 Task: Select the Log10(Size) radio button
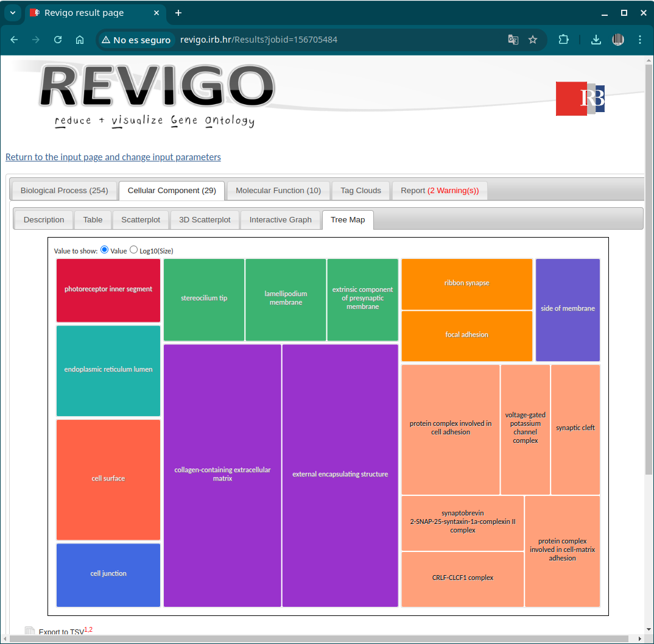134,250
